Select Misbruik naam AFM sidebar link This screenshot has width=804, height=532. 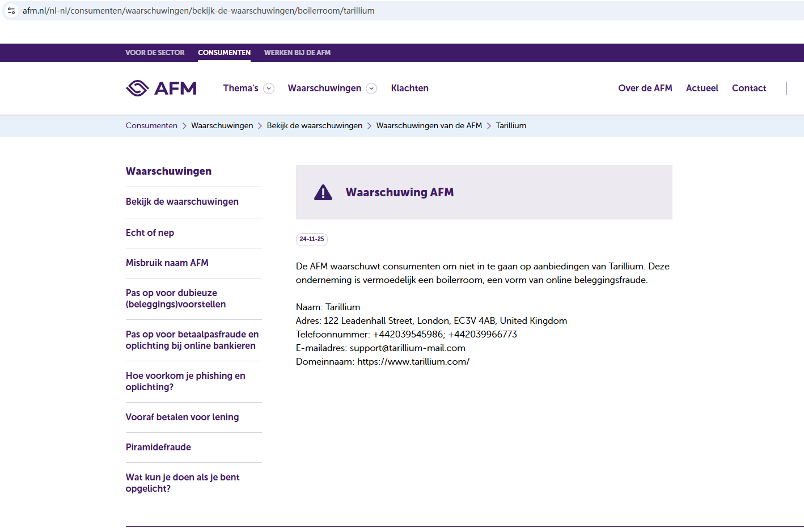[167, 263]
